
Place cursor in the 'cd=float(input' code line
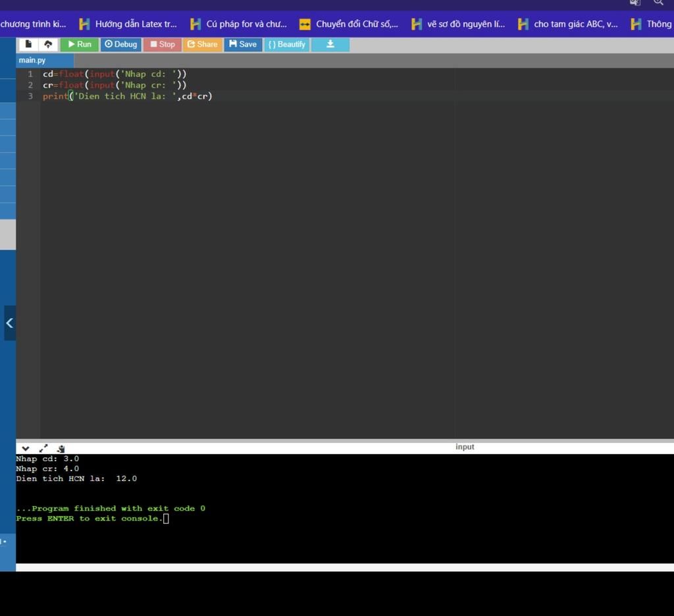[x=115, y=74]
